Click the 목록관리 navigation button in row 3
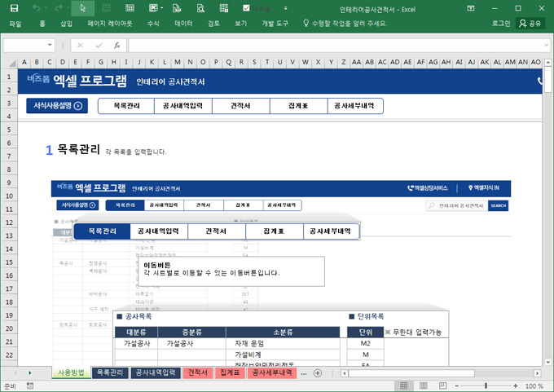Image resolution: width=554 pixels, height=392 pixels. (x=126, y=106)
